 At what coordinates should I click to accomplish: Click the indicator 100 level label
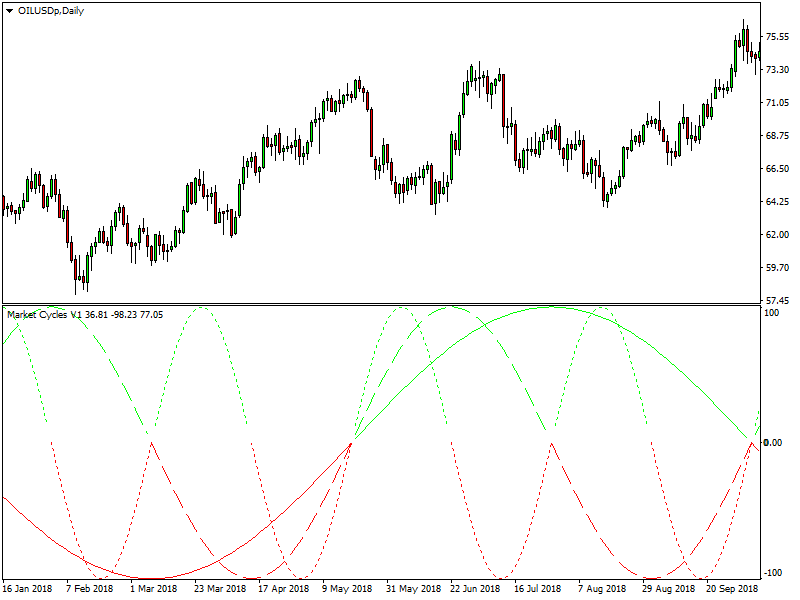(x=772, y=313)
